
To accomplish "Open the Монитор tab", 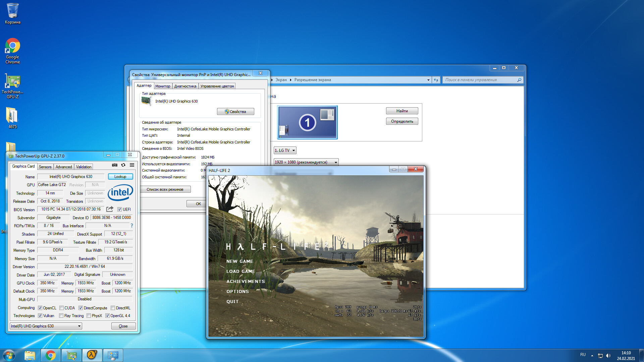I will 163,86.
